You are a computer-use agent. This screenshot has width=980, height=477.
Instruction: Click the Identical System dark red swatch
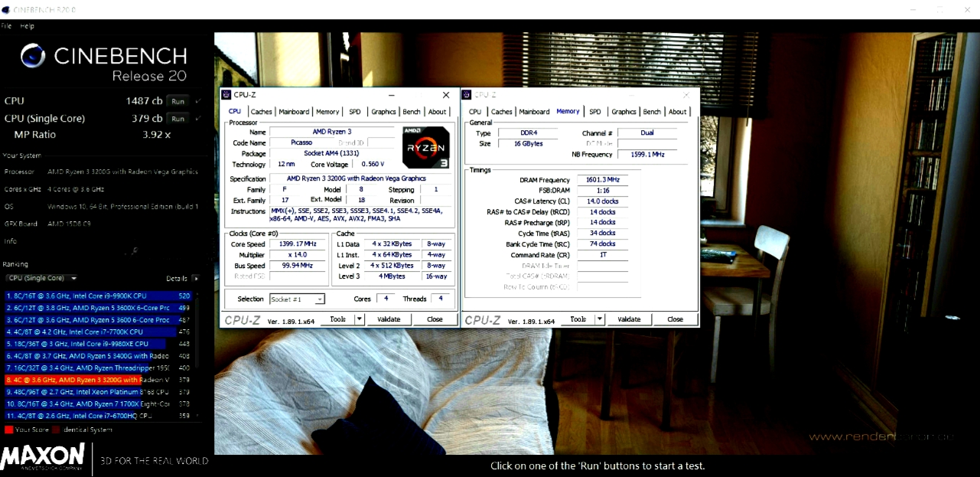point(56,430)
